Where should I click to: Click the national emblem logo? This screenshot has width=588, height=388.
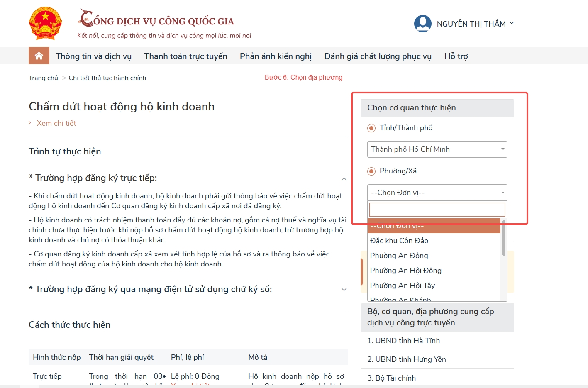45,23
